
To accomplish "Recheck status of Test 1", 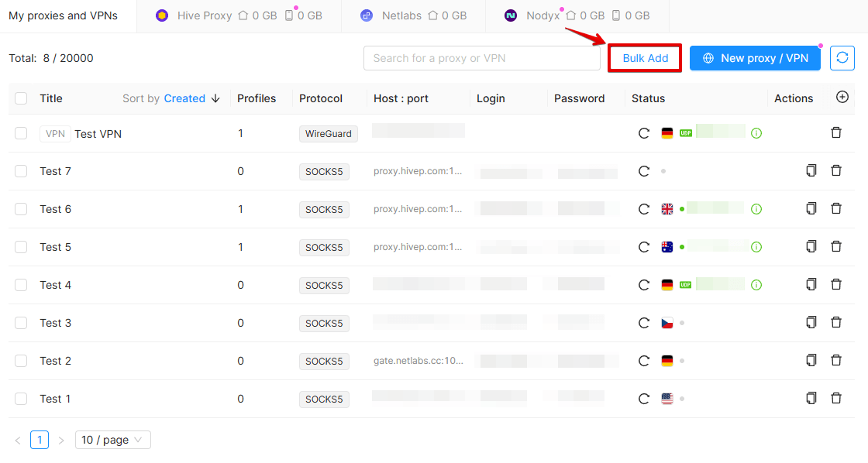I will pyautogui.click(x=644, y=398).
